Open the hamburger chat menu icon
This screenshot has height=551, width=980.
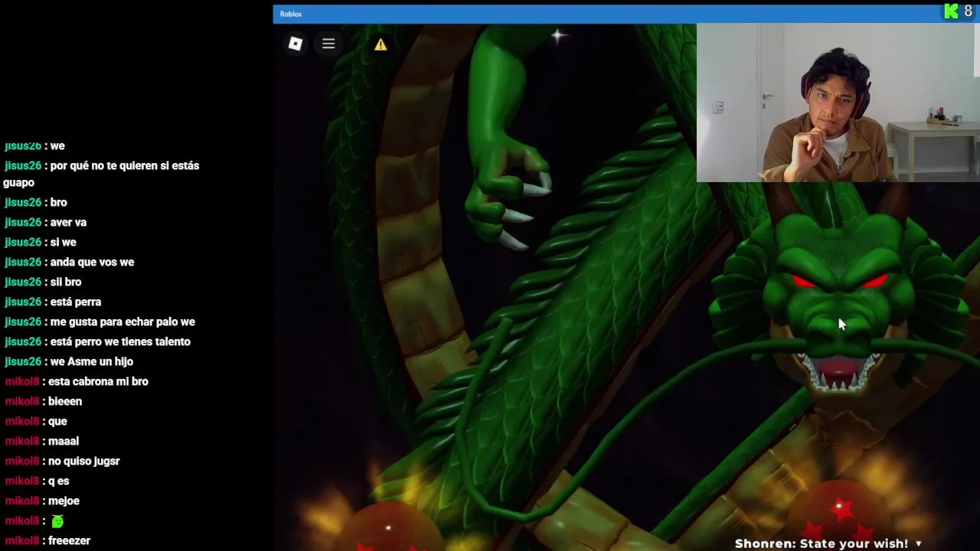[328, 44]
